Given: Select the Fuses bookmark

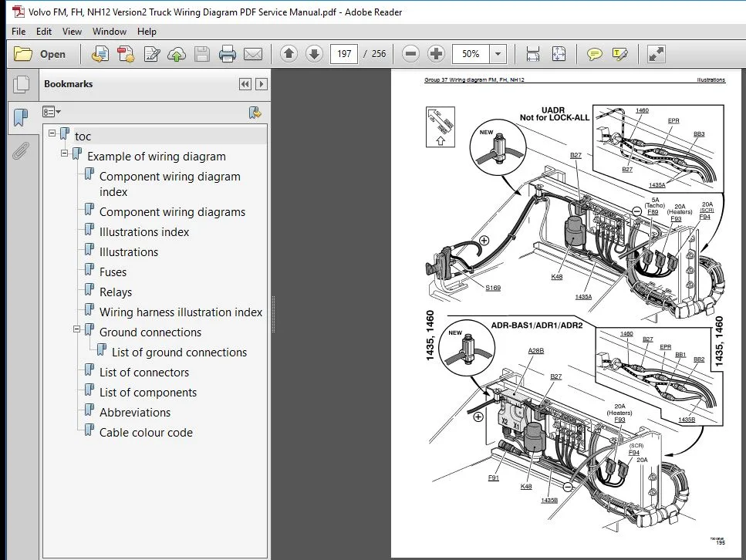Looking at the screenshot, I should coord(113,272).
